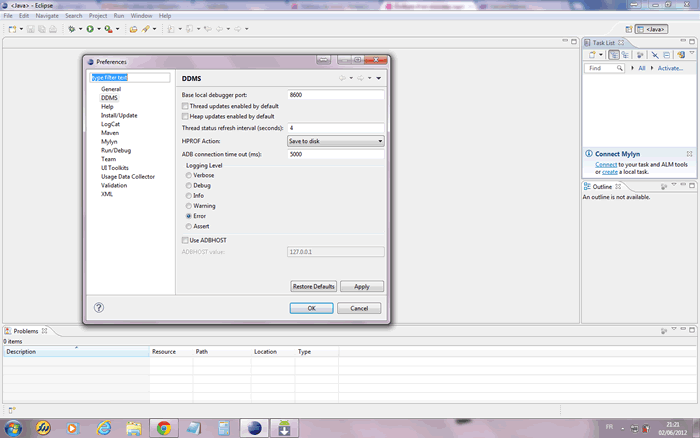
Task: Enable Heap updates enabled by default
Action: [185, 117]
